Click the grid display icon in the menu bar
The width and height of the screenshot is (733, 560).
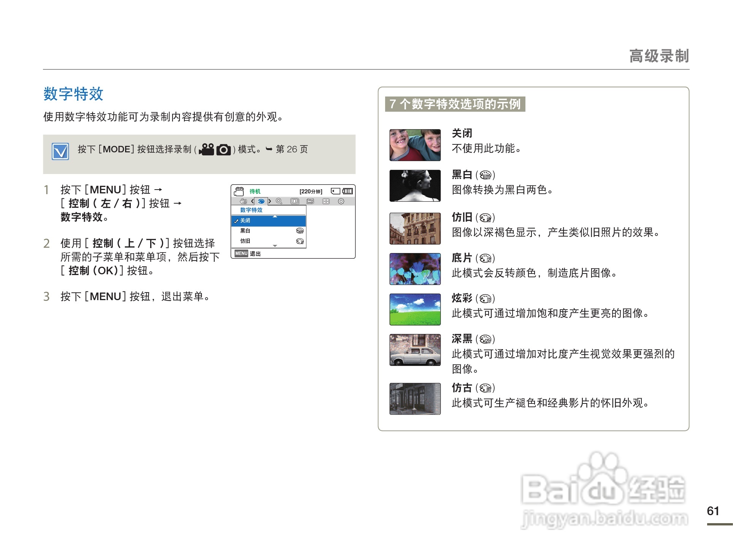coord(326,201)
